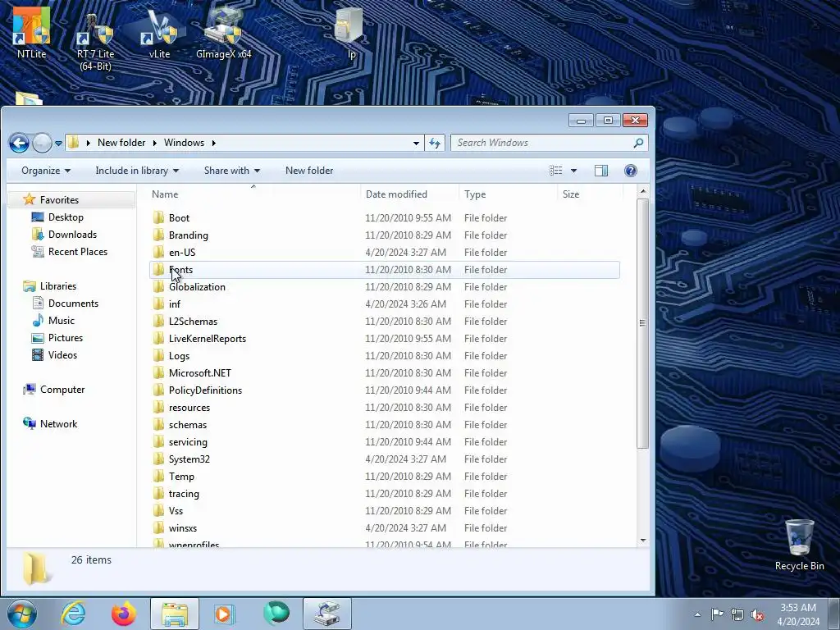This screenshot has height=630, width=840.
Task: Click file list scrollbar up arrow
Action: [643, 191]
